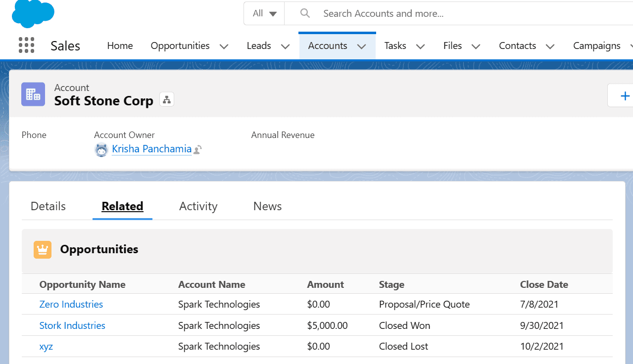633x364 pixels.
Task: Click the 7/8/2021 close date
Action: [539, 304]
